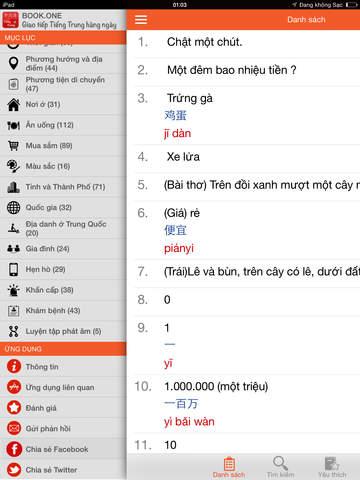Screen dimensions: 360x480
Task: Select Chia sẻ Twitter
Action: click(63, 470)
